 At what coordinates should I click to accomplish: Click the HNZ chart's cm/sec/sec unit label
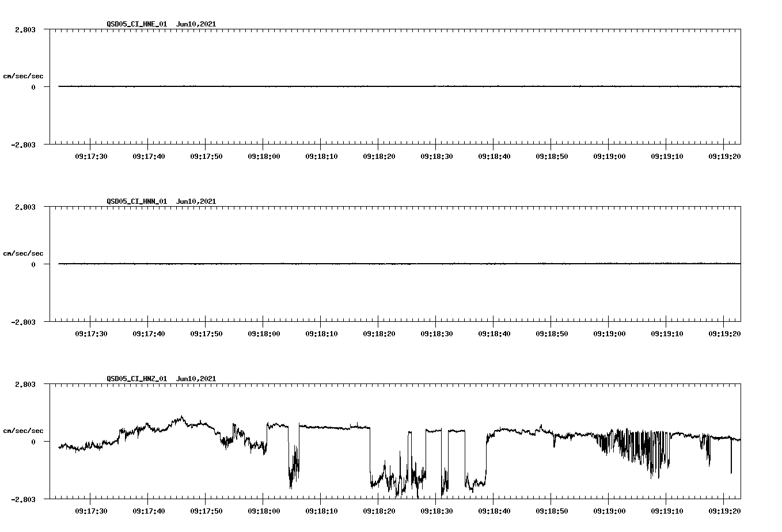click(23, 431)
